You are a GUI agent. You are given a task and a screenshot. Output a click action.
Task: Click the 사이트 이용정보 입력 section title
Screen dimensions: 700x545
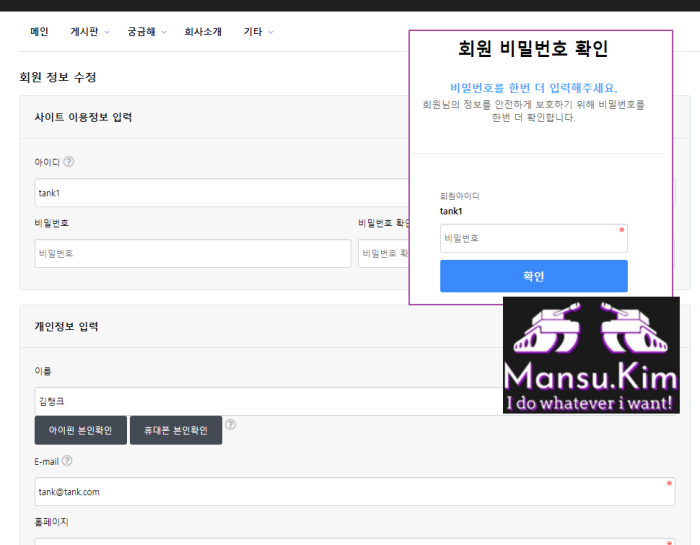click(x=83, y=117)
